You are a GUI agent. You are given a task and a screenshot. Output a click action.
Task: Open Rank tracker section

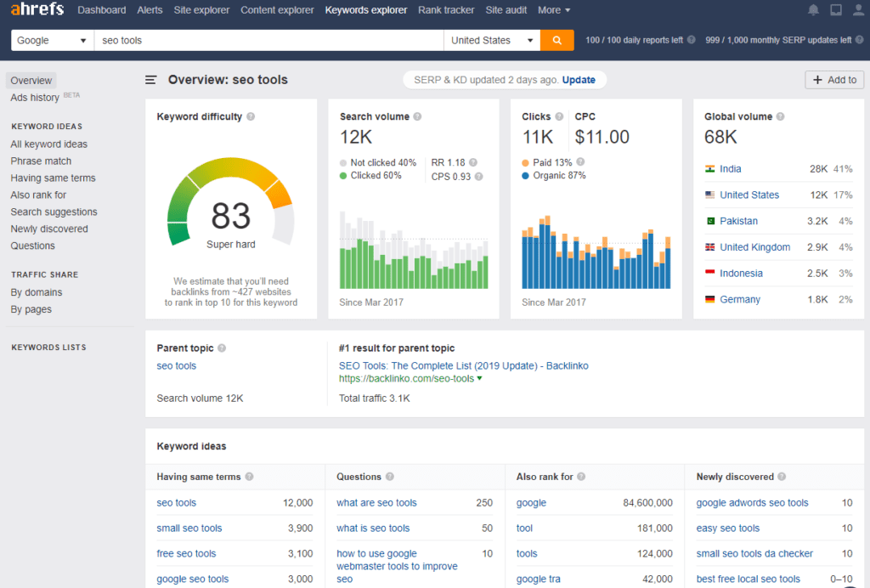coord(446,10)
